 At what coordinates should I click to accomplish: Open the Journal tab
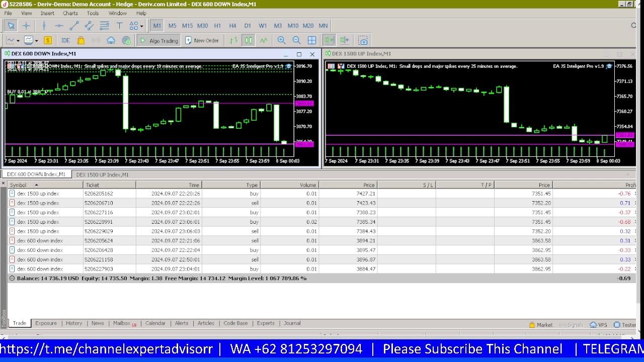point(292,323)
